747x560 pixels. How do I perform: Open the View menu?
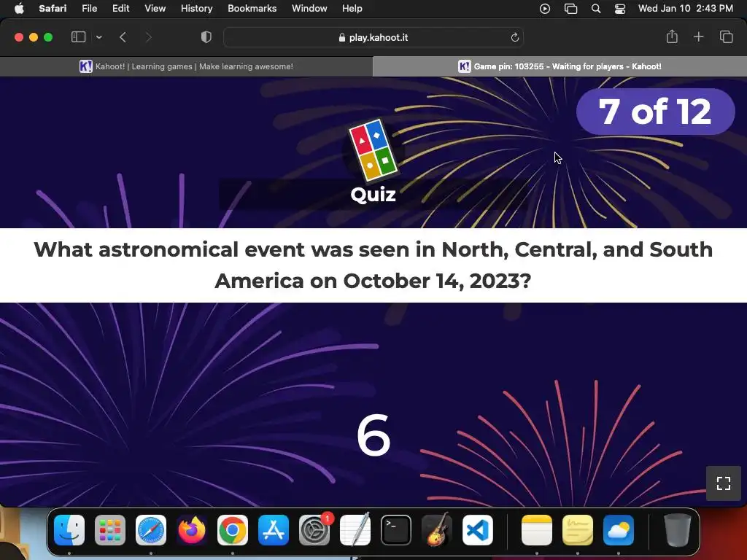[x=155, y=9]
